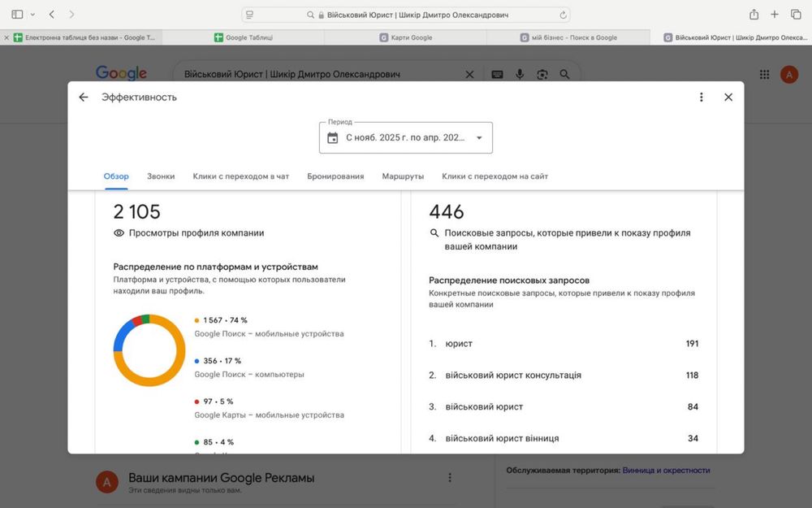The height and width of the screenshot is (508, 812).
Task: Click Google Карты – мобильные устройства label
Action: (269, 415)
